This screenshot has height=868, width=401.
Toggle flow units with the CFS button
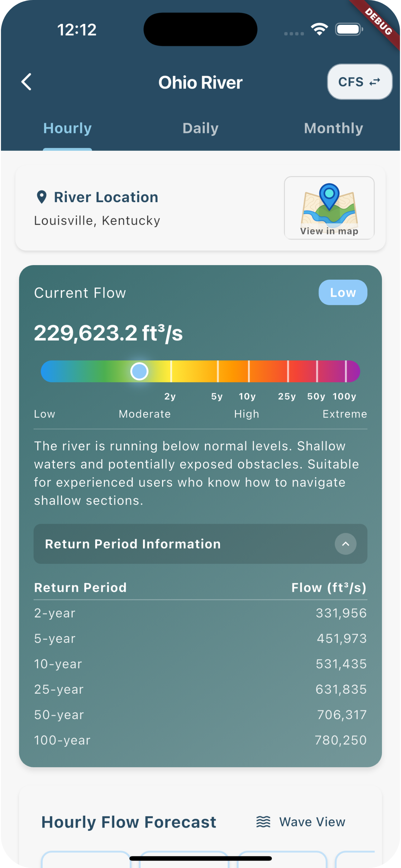(x=359, y=82)
